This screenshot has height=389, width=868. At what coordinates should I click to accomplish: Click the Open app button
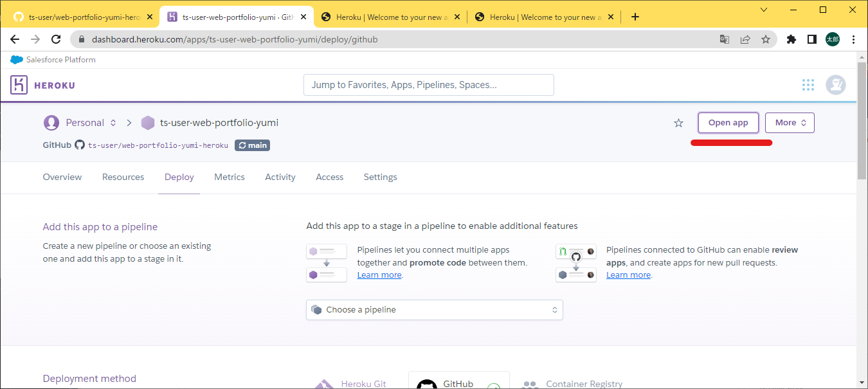[728, 123]
